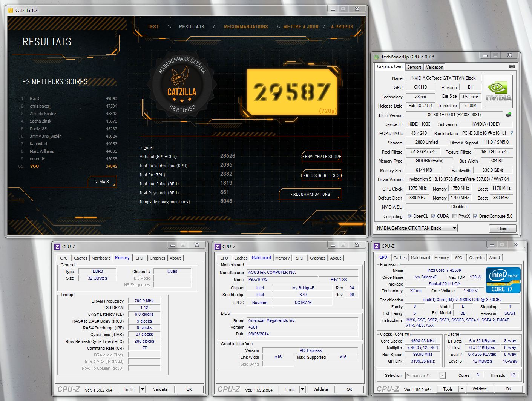This screenshot has width=532, height=401.
Task: Click the Catzilla window title icon
Action: pyautogui.click(x=10, y=11)
